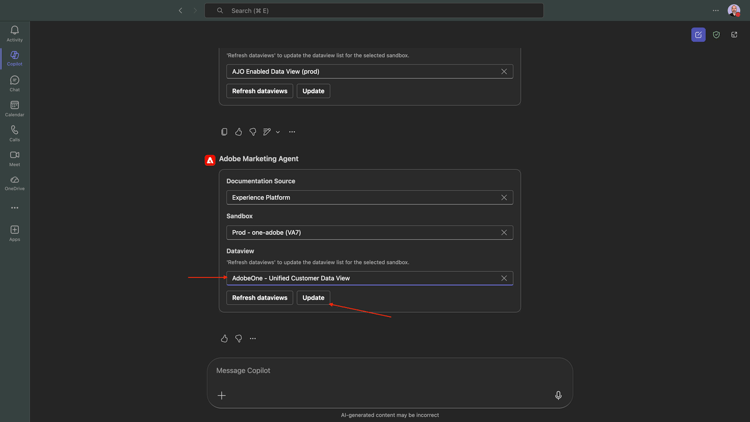Add an attachment with the plus icon
The height and width of the screenshot is (422, 750).
(x=221, y=395)
